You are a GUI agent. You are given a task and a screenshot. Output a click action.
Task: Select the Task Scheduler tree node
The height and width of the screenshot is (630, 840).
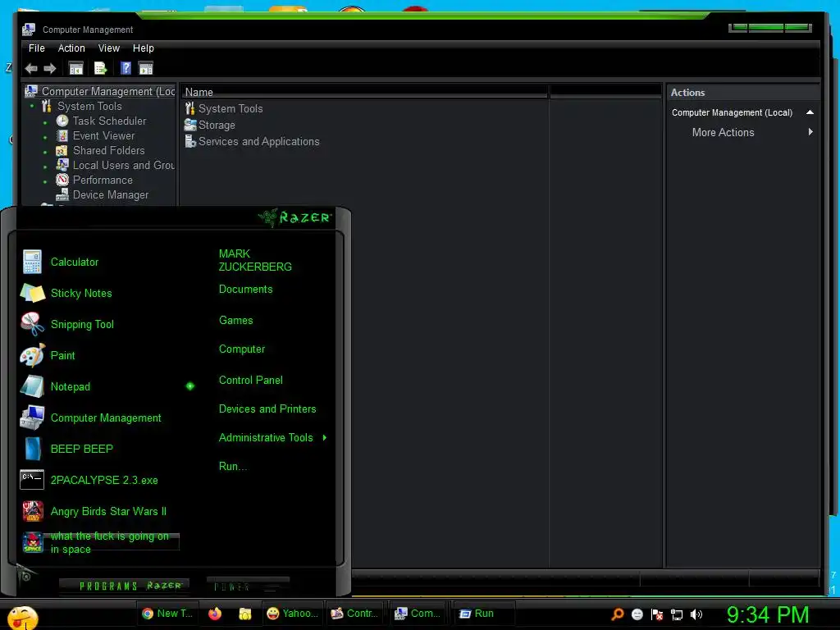coord(109,121)
